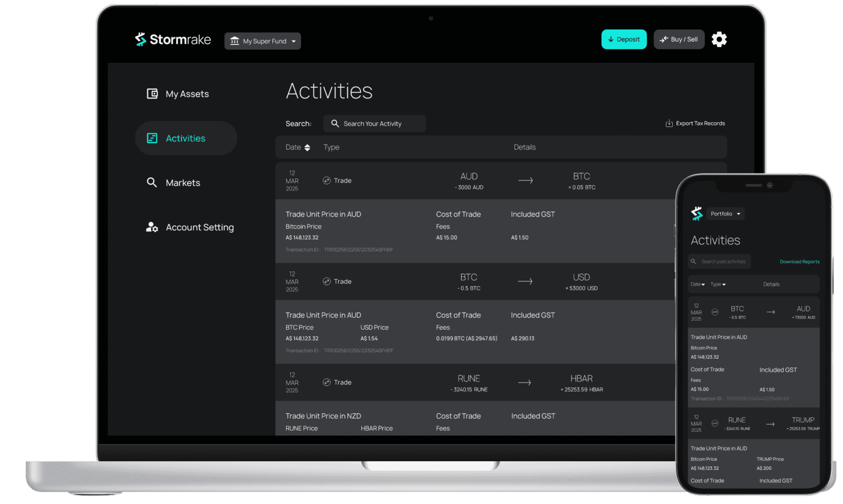Screen dimensions: 843x504
Task: Go to Markets in the sidebar
Action: [x=182, y=183]
